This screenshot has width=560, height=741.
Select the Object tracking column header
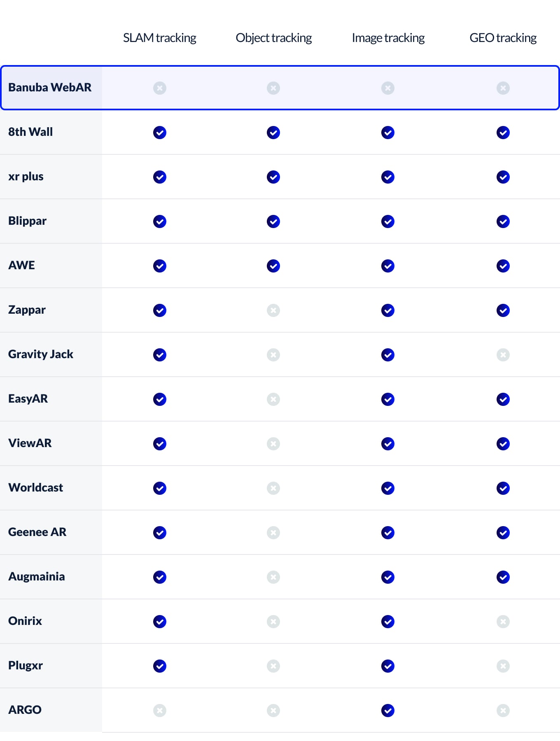(274, 38)
